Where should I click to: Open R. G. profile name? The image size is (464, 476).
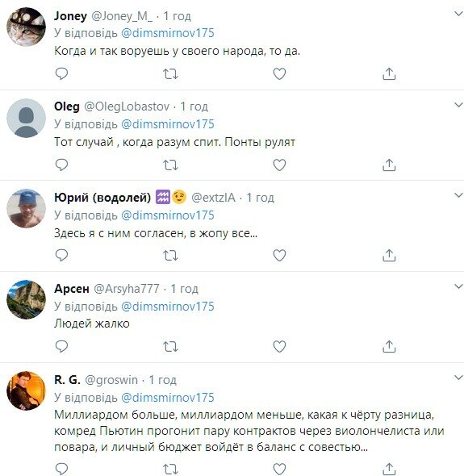(x=67, y=380)
